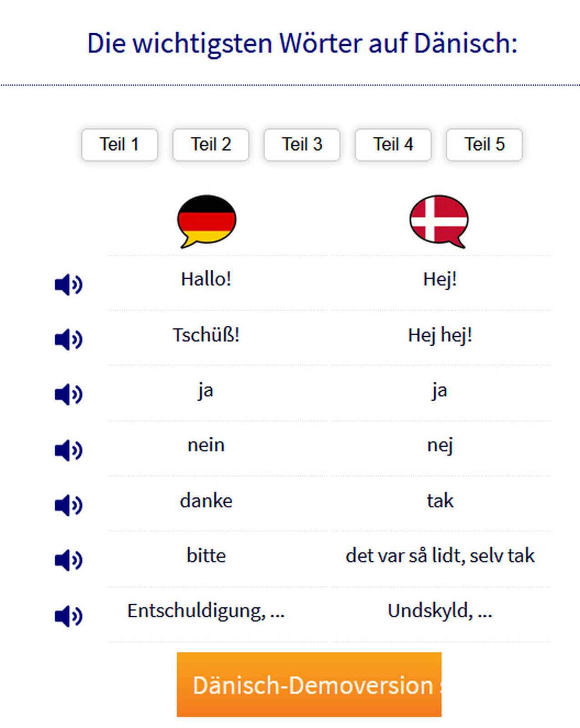Screen dimensions: 580x728
Task: Click the orange Dänisch-Demoversion button
Action: 309,684
